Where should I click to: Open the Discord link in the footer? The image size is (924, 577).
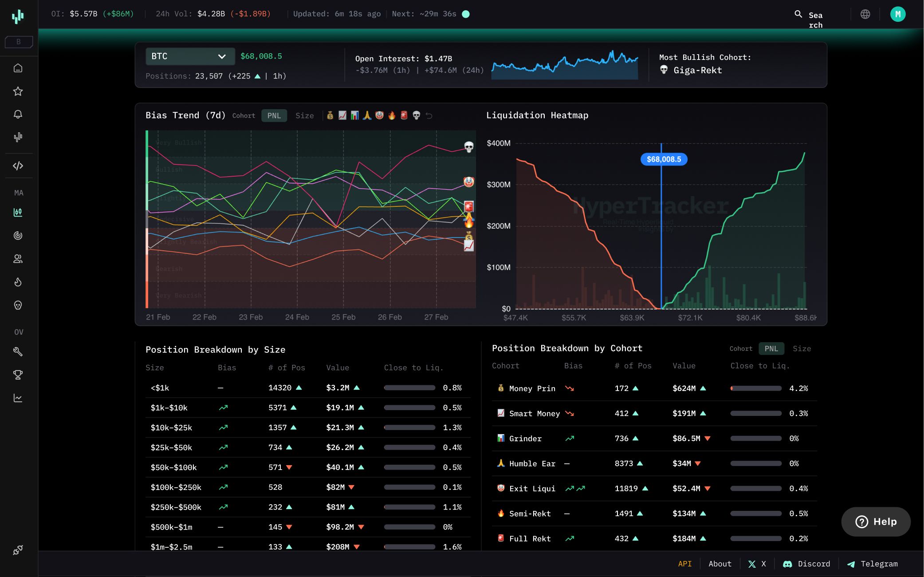[806, 564]
